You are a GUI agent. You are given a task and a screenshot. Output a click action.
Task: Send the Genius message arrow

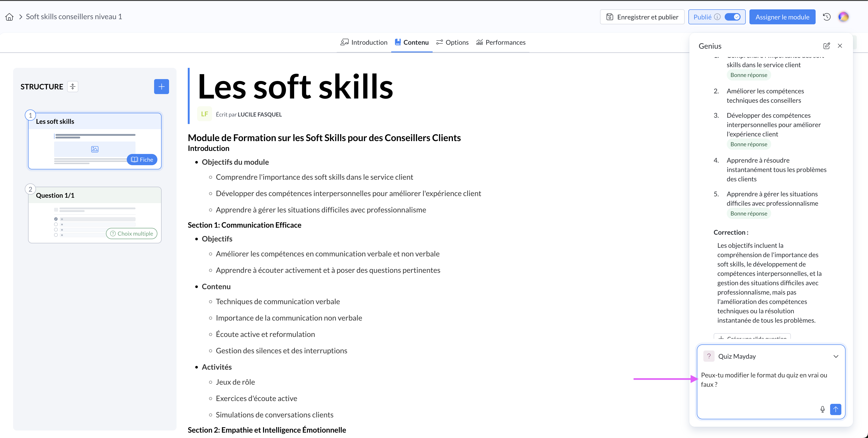(x=835, y=409)
